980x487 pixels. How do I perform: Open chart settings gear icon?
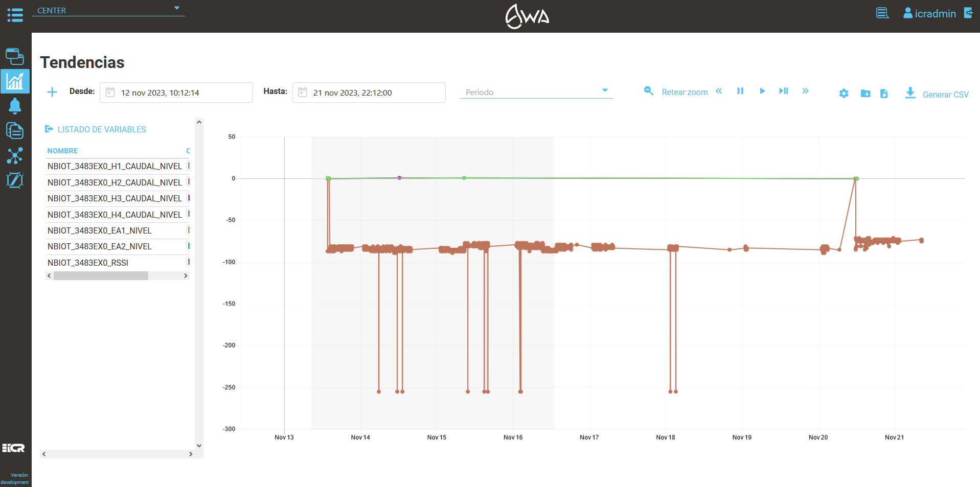[844, 94]
